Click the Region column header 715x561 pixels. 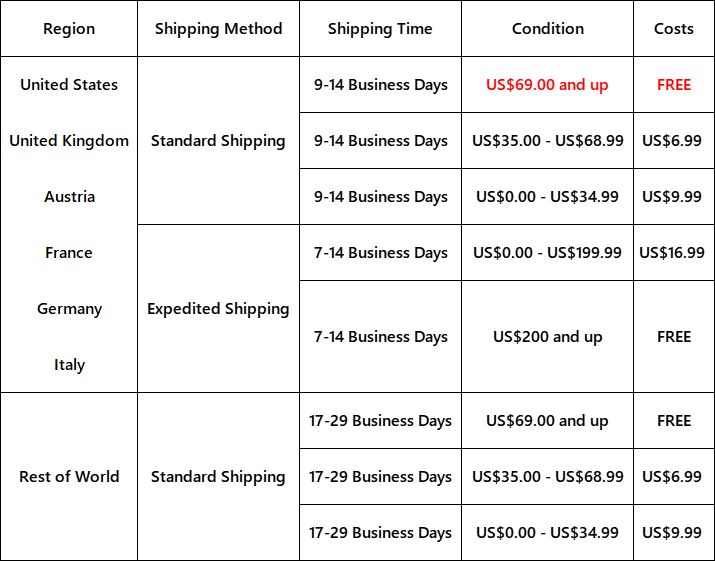(69, 29)
